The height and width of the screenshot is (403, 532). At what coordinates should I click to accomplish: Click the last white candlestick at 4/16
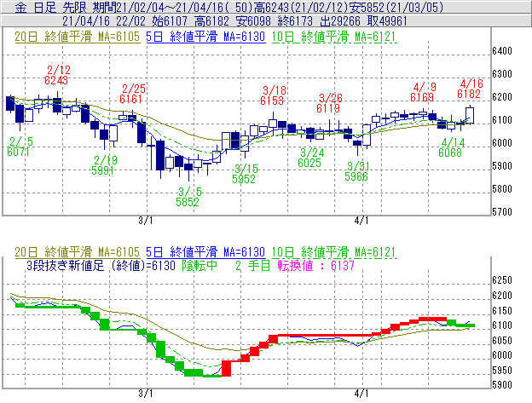[470, 115]
